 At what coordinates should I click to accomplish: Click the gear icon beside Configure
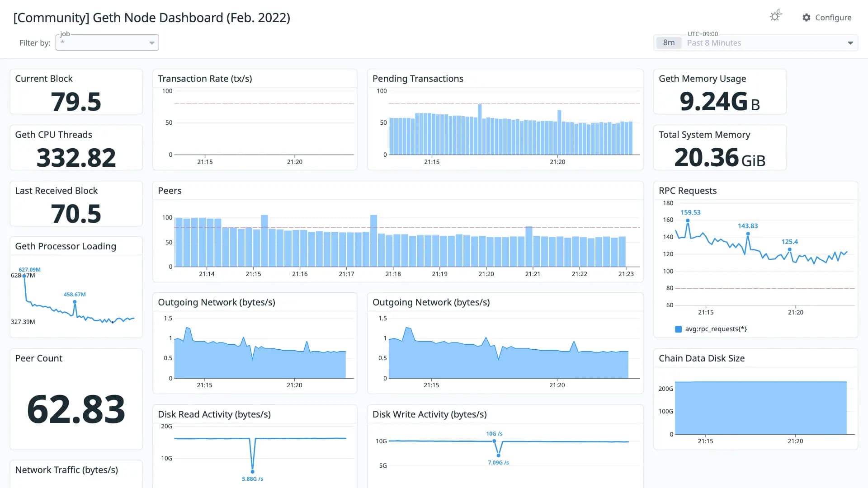[x=807, y=17]
